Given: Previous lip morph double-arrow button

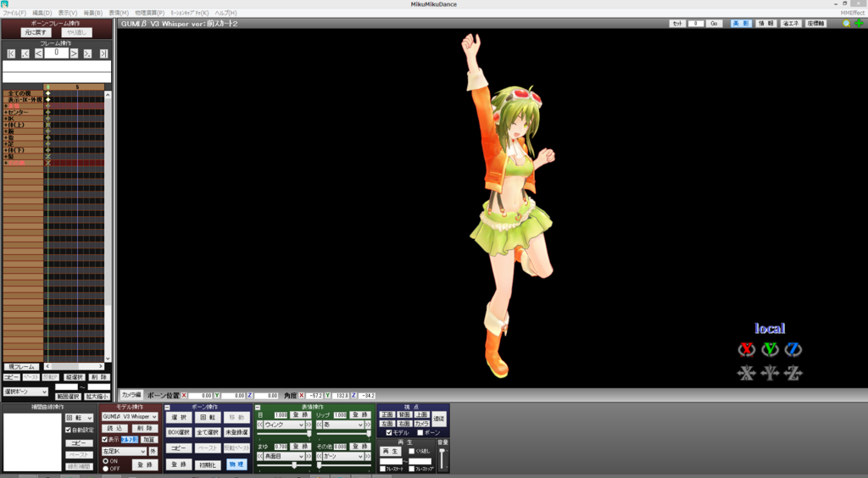Looking at the screenshot, I should 319,425.
